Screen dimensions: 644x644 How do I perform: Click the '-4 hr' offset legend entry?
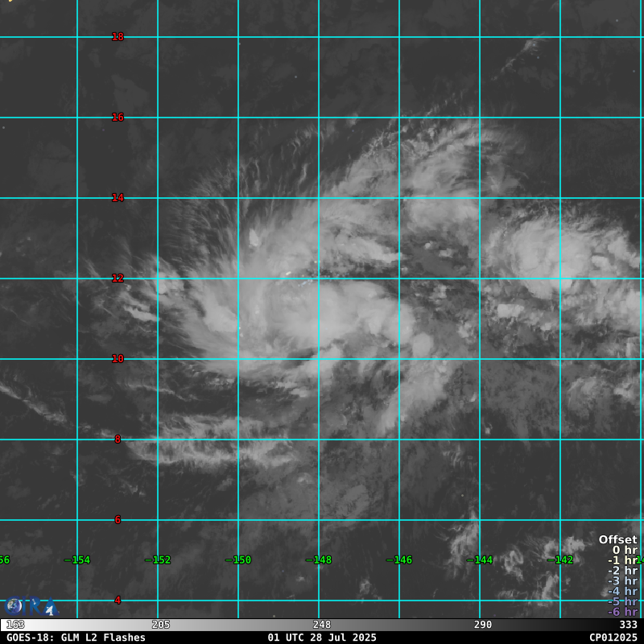pyautogui.click(x=622, y=592)
